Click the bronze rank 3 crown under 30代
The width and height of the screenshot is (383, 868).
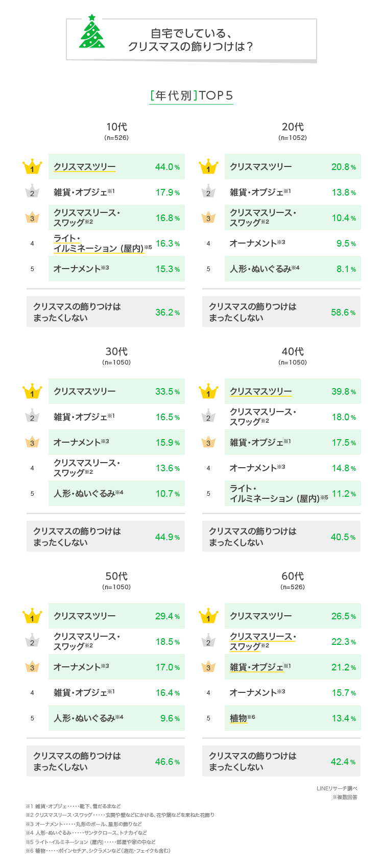pyautogui.click(x=32, y=442)
